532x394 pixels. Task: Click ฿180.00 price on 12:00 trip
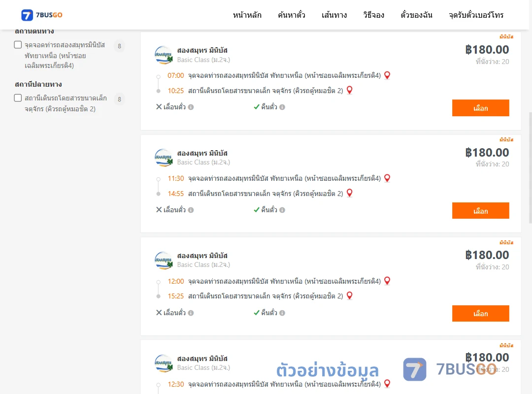[487, 255]
